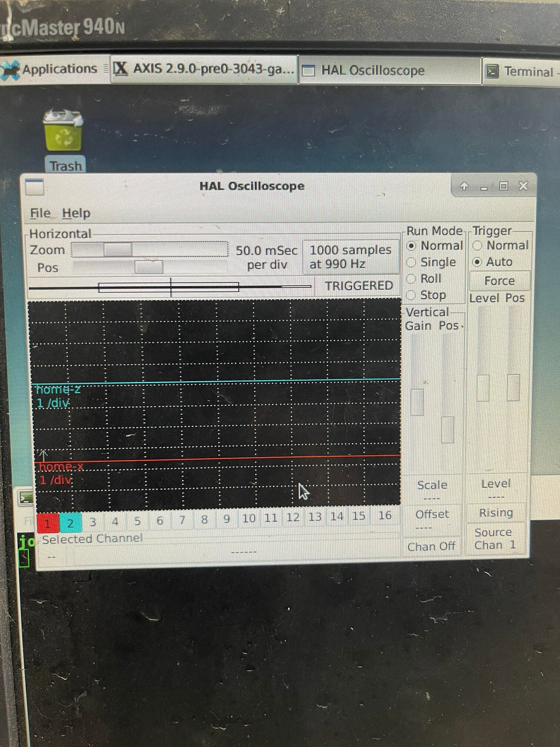Select channel 16 button
The image size is (560, 747).
coord(384,515)
